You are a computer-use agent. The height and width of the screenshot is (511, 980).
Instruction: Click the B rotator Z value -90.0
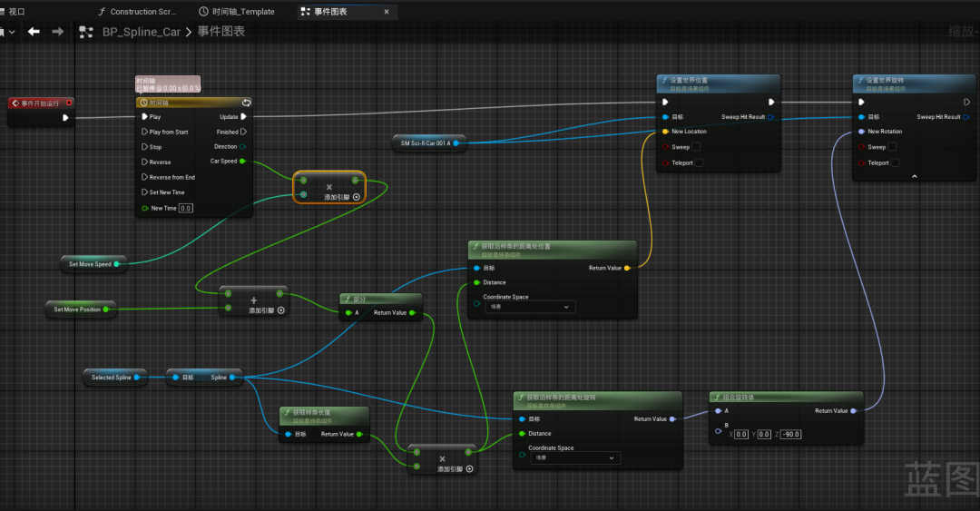click(x=790, y=434)
